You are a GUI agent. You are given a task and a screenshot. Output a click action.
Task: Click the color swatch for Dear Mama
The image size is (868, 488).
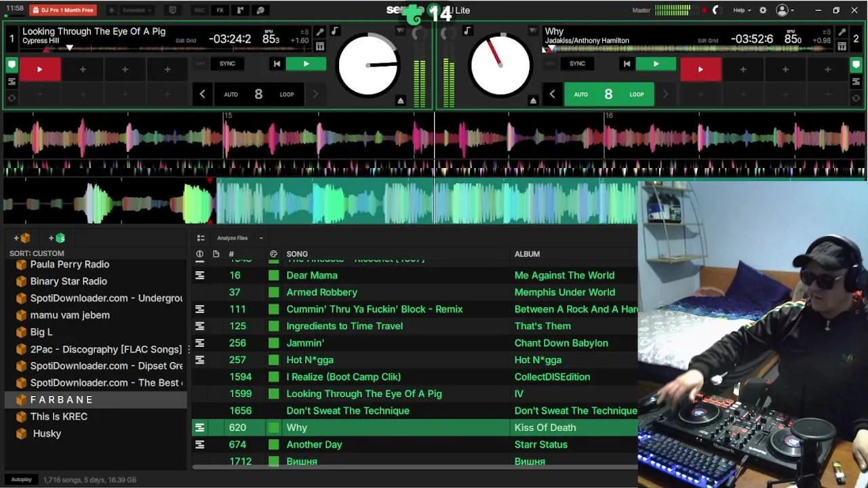coord(273,275)
